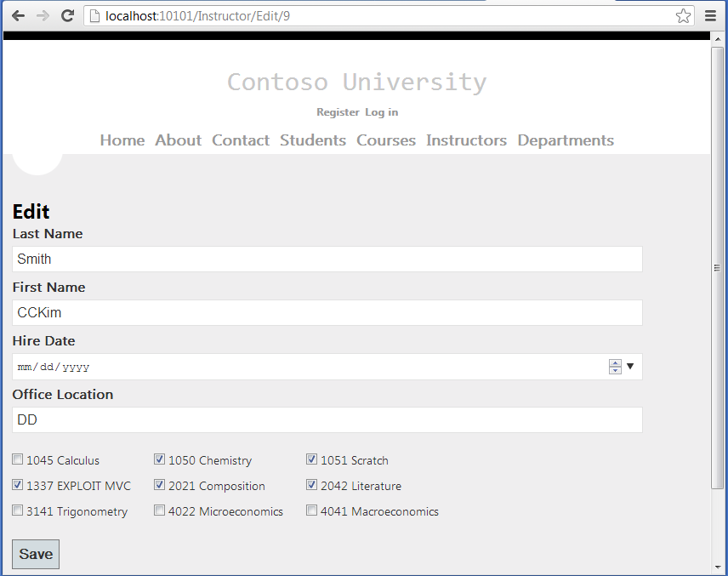Focus the Office Location text field
This screenshot has height=576, width=728.
pos(327,420)
